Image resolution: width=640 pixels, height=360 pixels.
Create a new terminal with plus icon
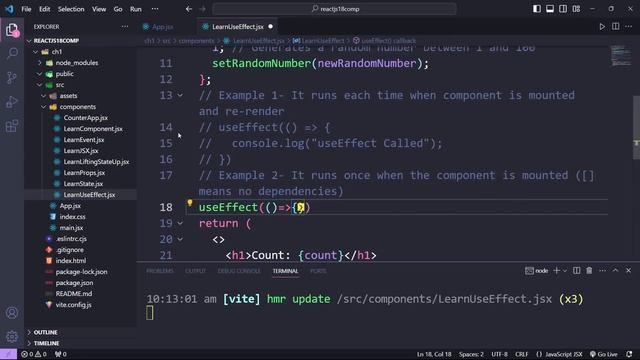[556, 271]
